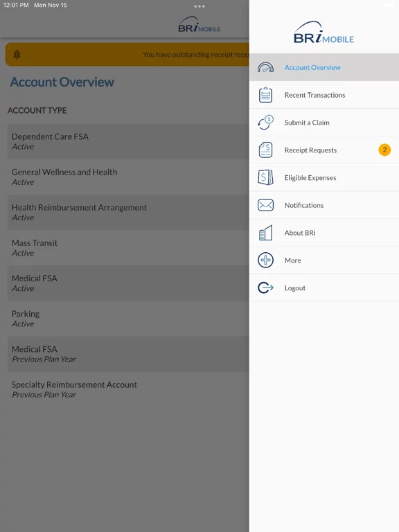Image resolution: width=399 pixels, height=532 pixels.
Task: Click the Account Overview gauge icon
Action: click(x=265, y=67)
